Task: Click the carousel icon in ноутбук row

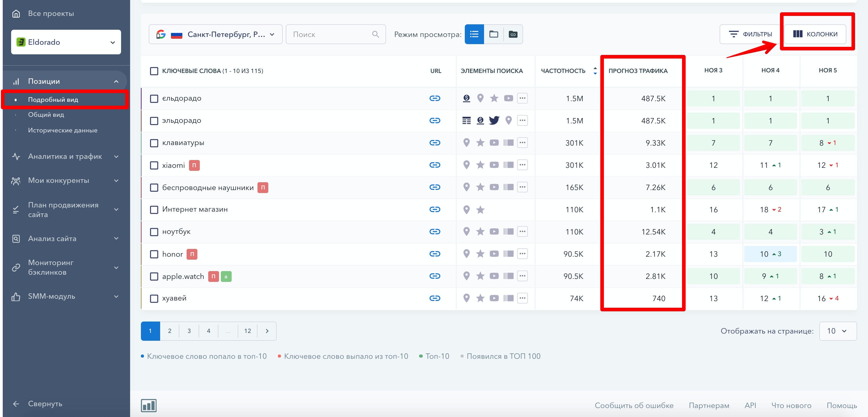Action: pos(508,231)
